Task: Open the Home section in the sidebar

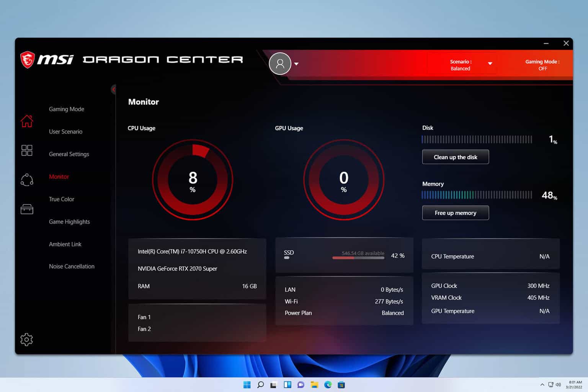Action: pyautogui.click(x=27, y=121)
